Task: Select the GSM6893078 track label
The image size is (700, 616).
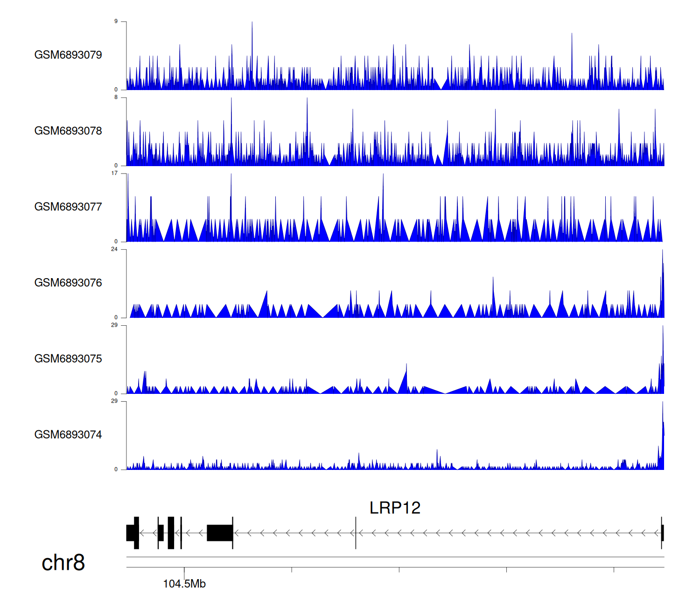Action: coord(68,131)
